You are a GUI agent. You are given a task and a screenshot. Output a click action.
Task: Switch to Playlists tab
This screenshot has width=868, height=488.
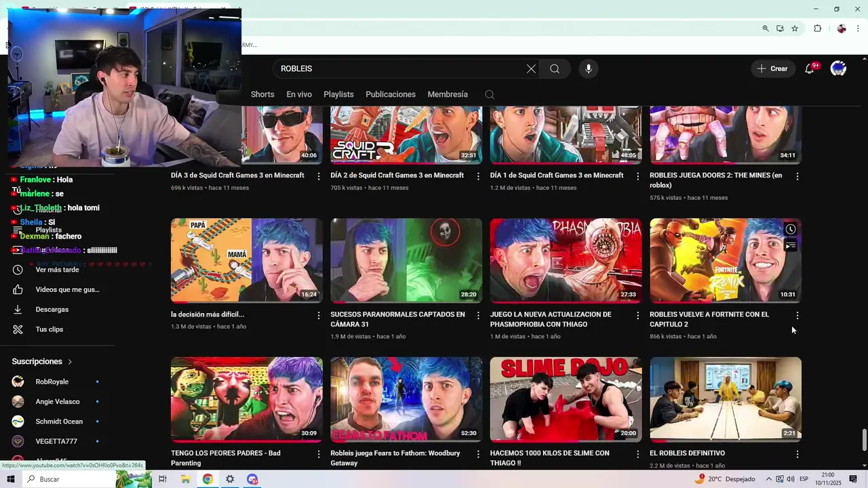point(338,94)
